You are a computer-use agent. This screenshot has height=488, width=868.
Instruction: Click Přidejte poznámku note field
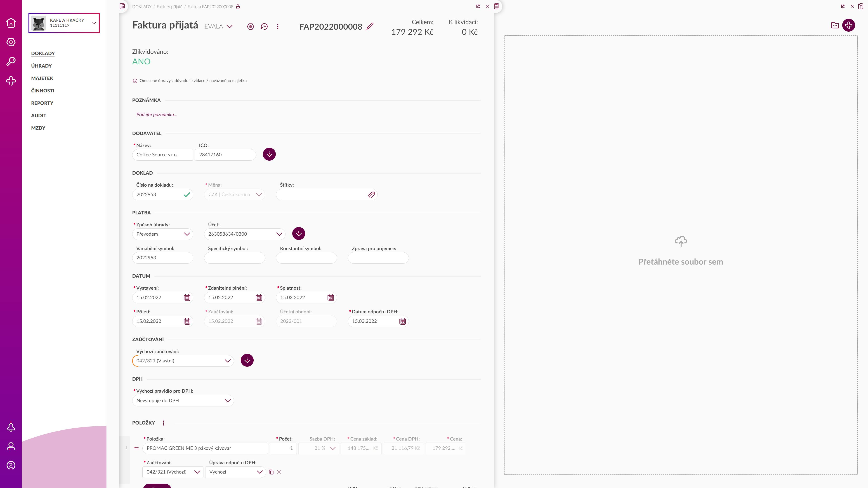[x=157, y=115]
